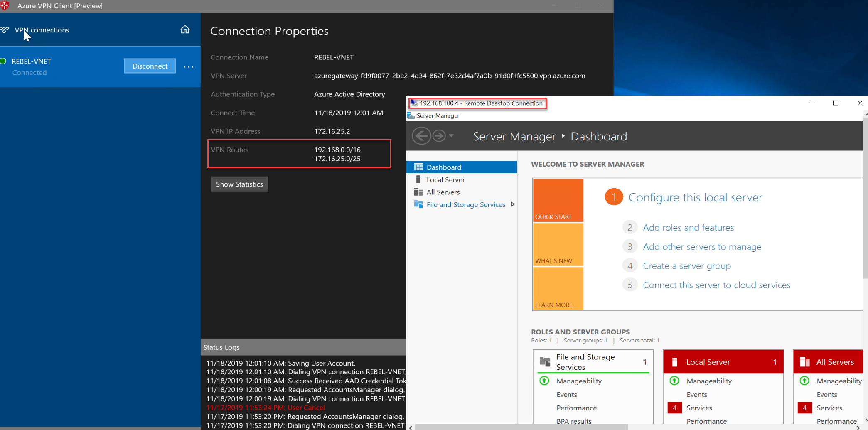Click red 'User Cancel' status log entry
Viewport: 868px width, 430px height.
click(x=266, y=408)
